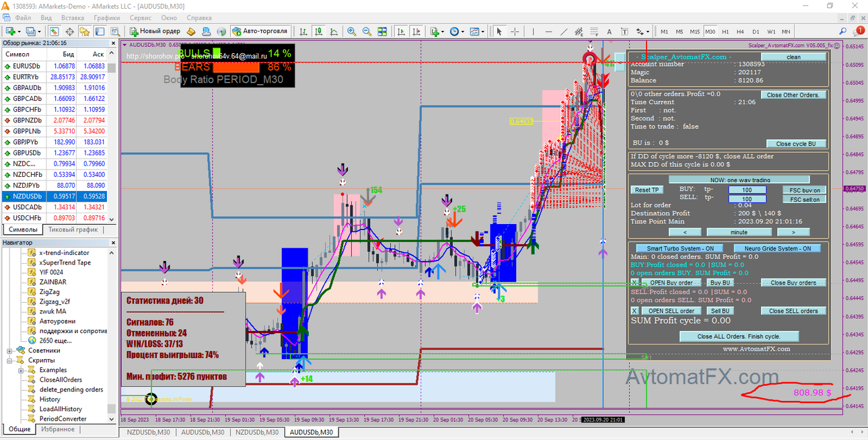Viewport: 868px width, 440px height.
Task: Enable chart auto scroll icon
Action: tap(401, 31)
